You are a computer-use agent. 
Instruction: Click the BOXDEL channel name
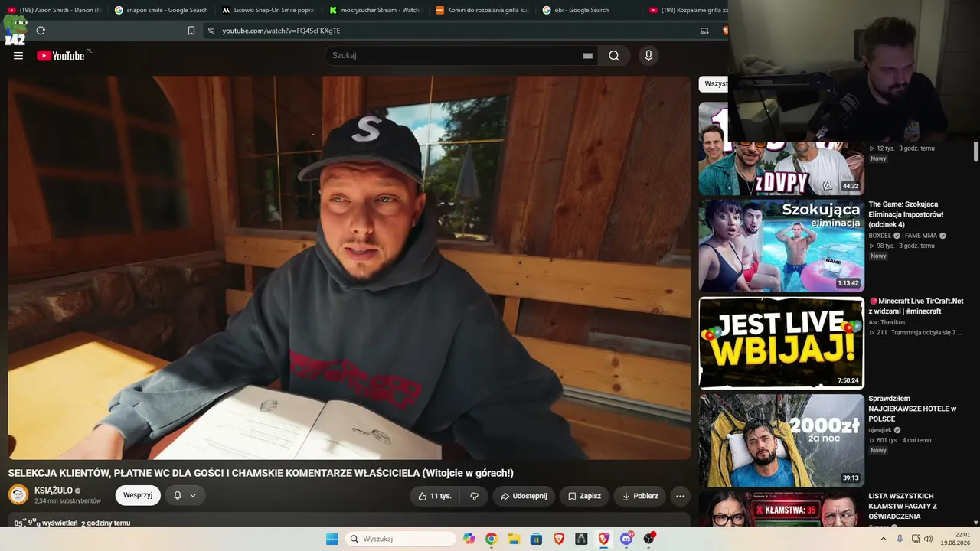[880, 236]
